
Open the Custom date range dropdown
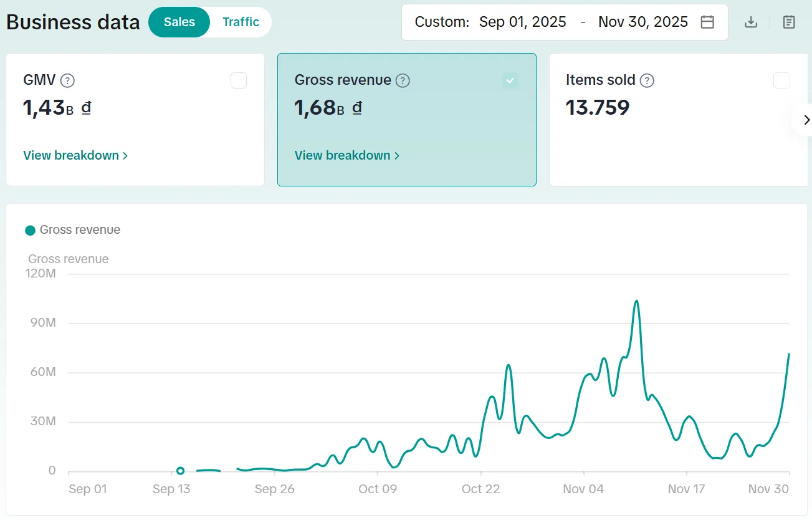click(442, 22)
